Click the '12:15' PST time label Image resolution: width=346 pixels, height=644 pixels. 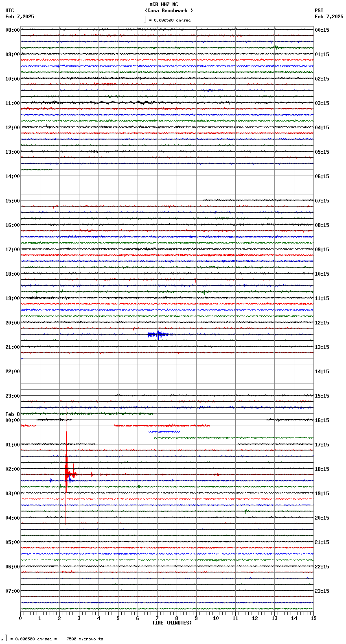pyautogui.click(x=322, y=323)
